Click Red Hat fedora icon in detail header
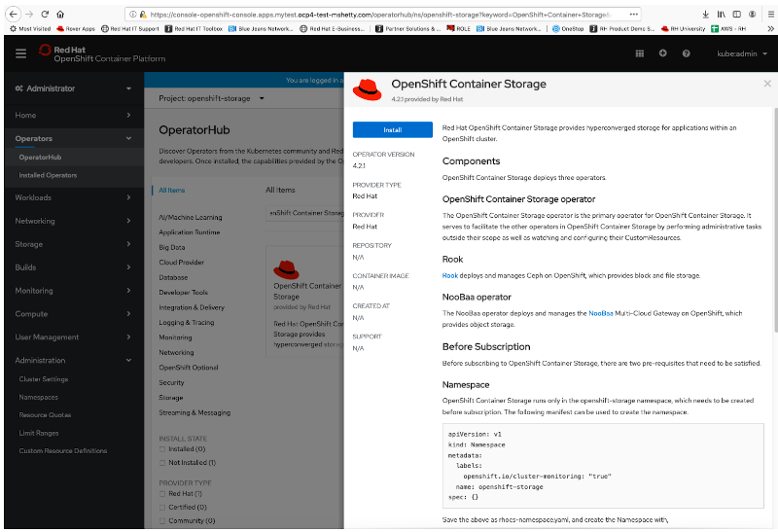 (368, 89)
